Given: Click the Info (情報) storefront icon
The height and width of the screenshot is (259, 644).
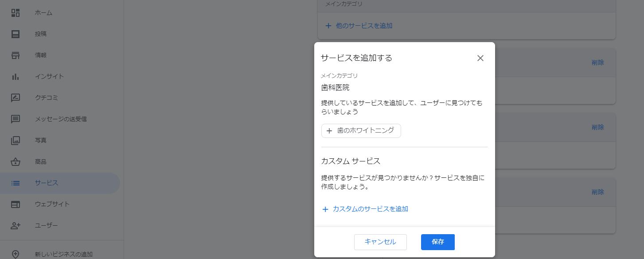Looking at the screenshot, I should 16,55.
